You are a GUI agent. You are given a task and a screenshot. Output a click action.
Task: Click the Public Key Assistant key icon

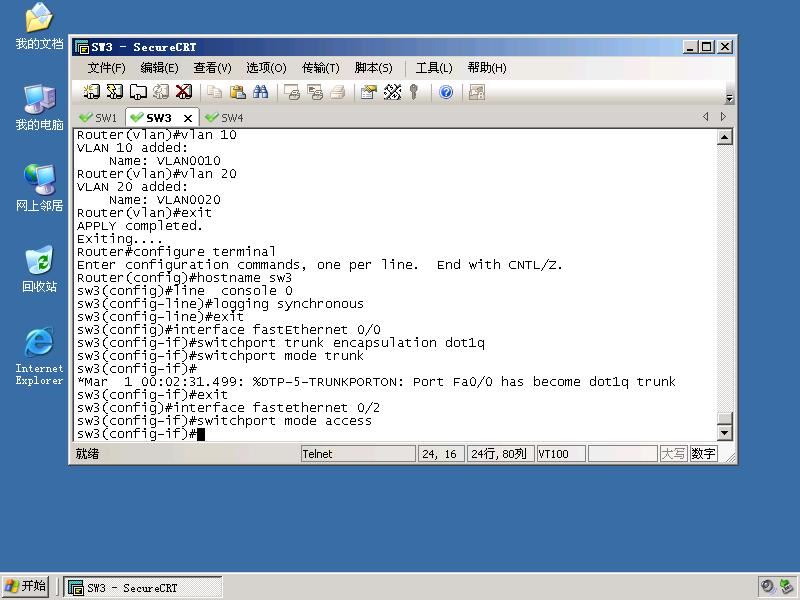point(414,92)
